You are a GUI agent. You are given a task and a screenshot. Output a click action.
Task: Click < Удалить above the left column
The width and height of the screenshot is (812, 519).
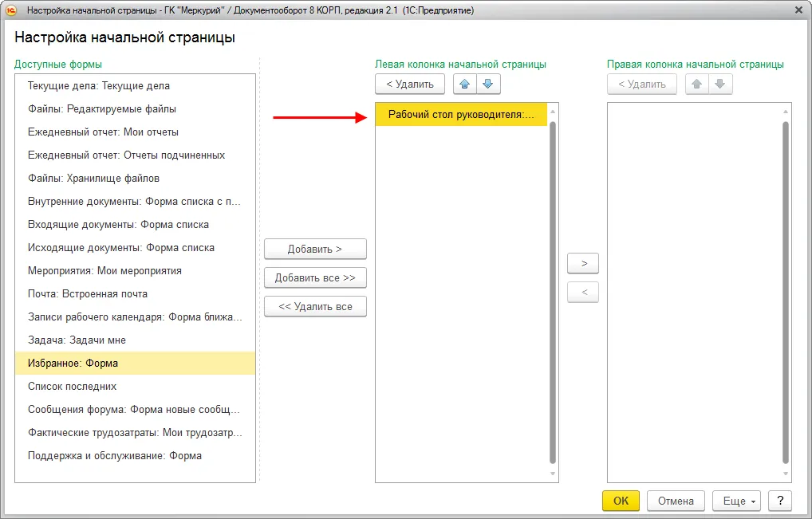click(x=410, y=84)
